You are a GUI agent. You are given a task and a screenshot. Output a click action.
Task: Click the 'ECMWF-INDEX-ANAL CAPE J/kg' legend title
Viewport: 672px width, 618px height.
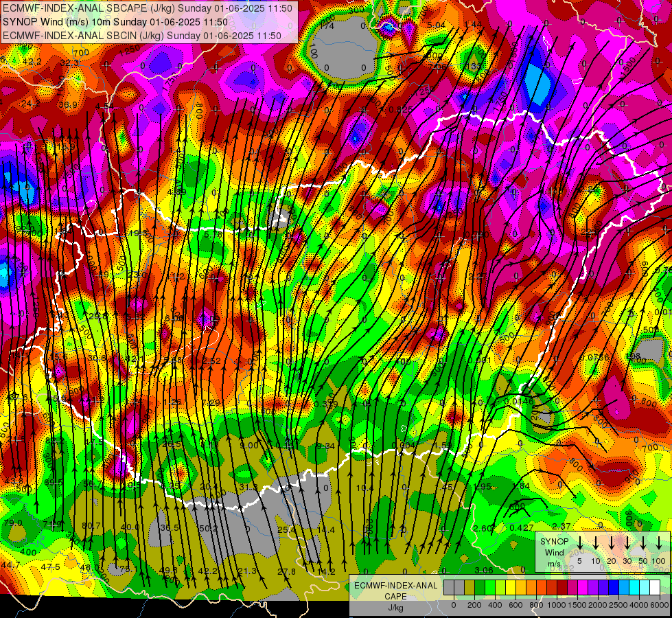click(x=395, y=597)
